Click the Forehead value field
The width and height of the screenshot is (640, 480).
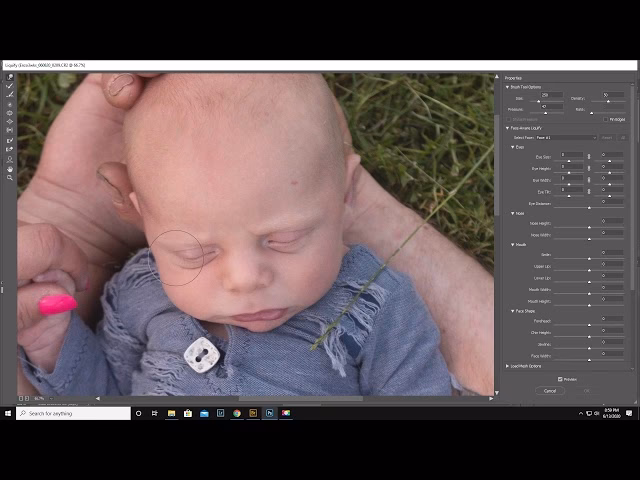(x=612, y=318)
